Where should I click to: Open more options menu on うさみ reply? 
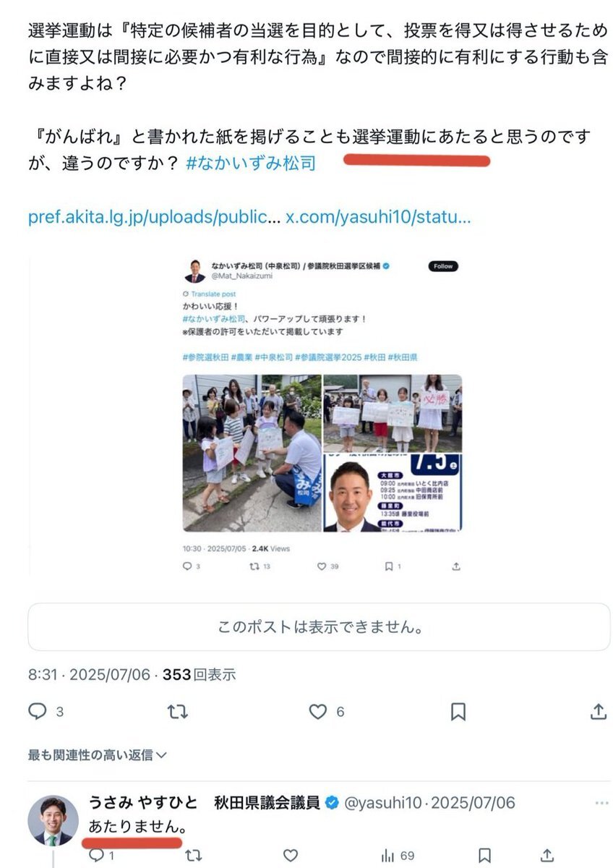(x=601, y=804)
